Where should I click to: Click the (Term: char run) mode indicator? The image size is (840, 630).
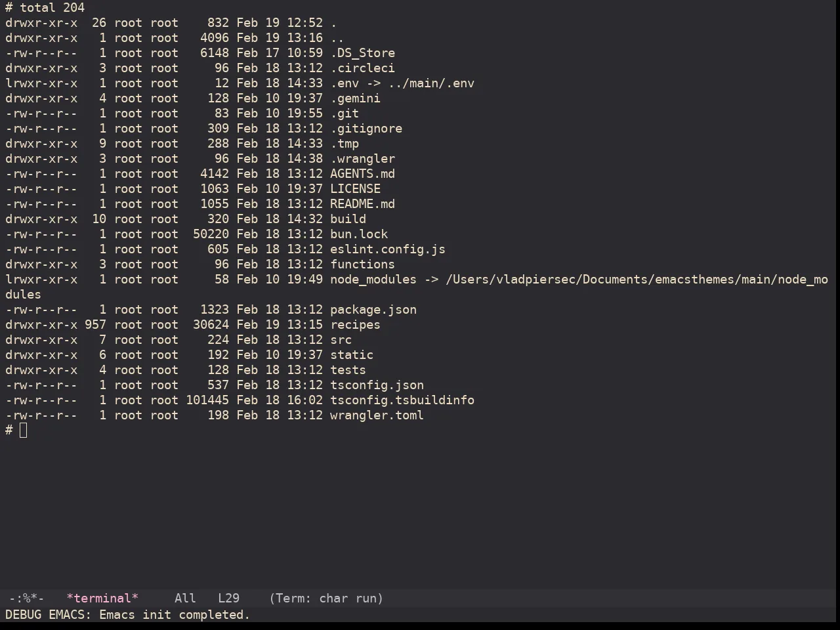(326, 598)
